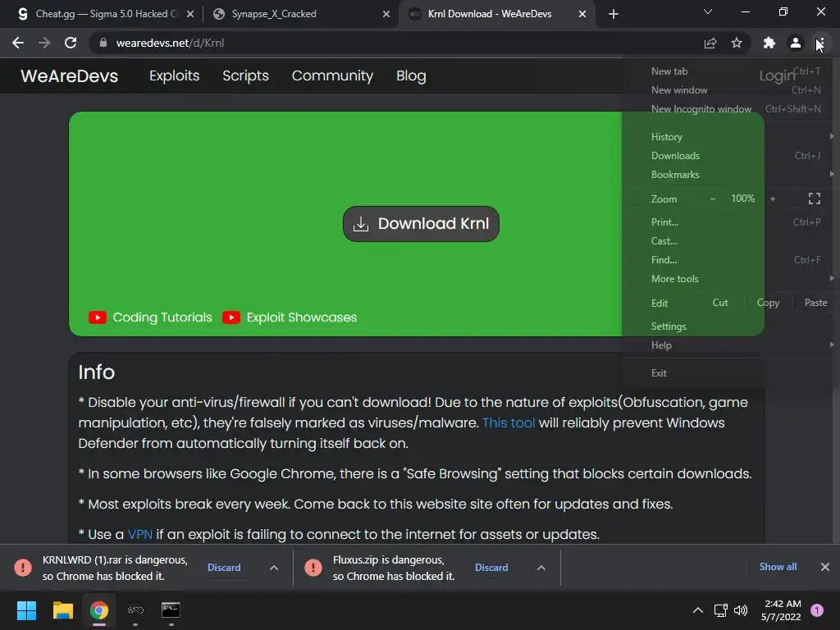
Task: Open the tab search chevron
Action: (708, 11)
